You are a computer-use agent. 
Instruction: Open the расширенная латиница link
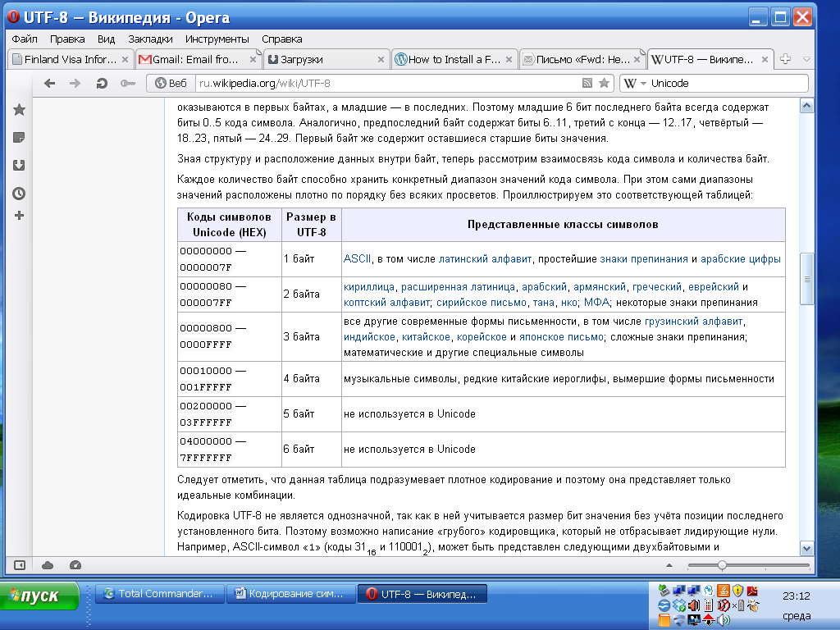458,286
